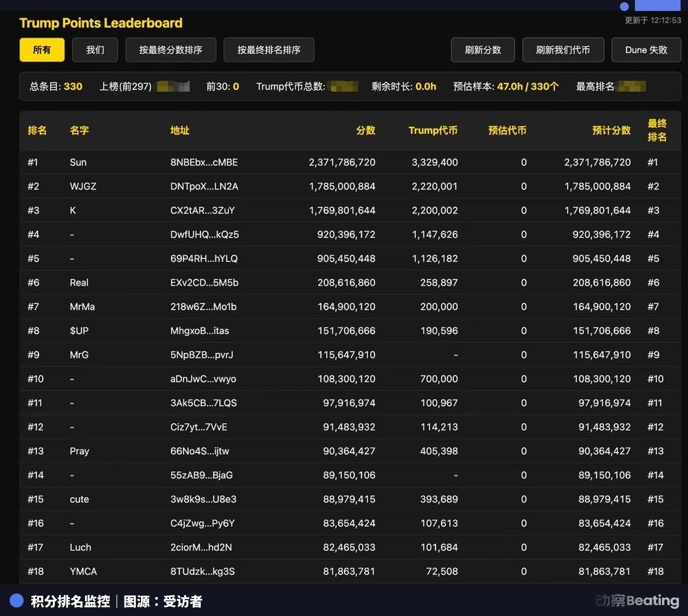Switch to the 我们 tab
The width and height of the screenshot is (688, 616).
click(95, 50)
